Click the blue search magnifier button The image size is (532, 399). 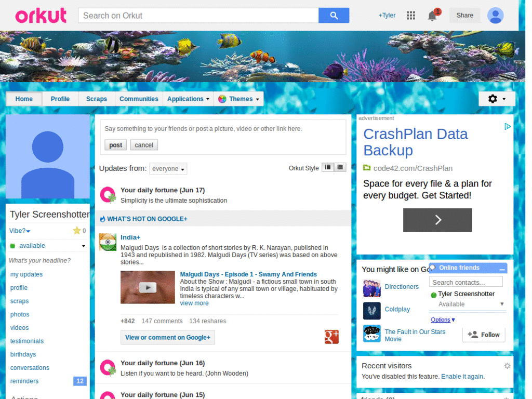click(x=334, y=16)
